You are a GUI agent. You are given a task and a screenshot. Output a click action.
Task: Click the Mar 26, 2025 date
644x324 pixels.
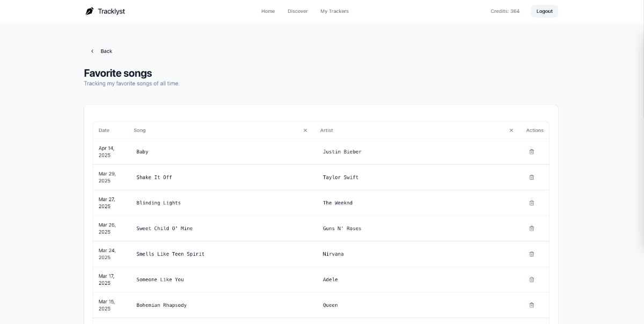[107, 229]
